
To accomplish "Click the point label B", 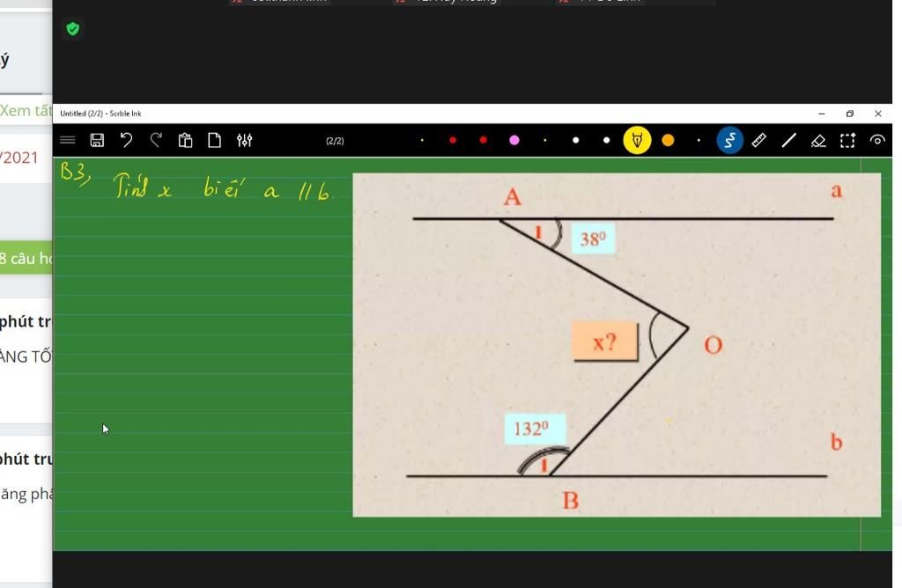I will point(571,500).
